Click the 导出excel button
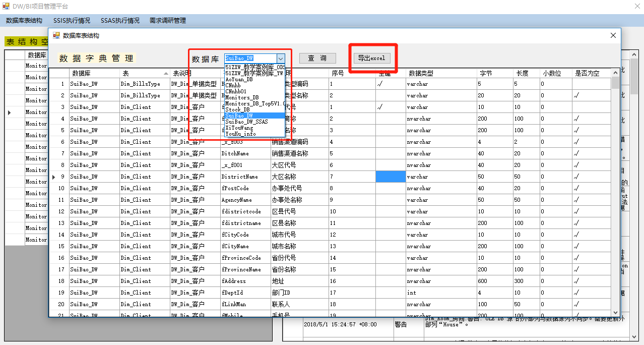 click(372, 58)
